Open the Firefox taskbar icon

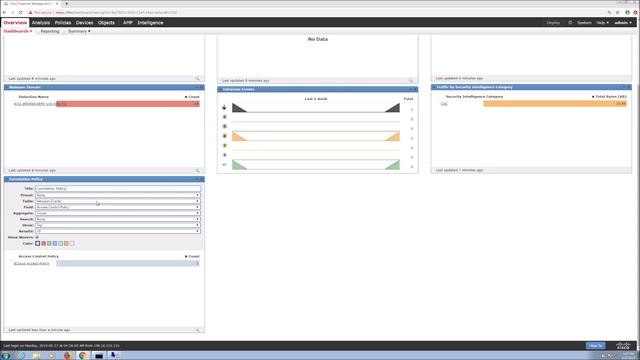pos(67,356)
